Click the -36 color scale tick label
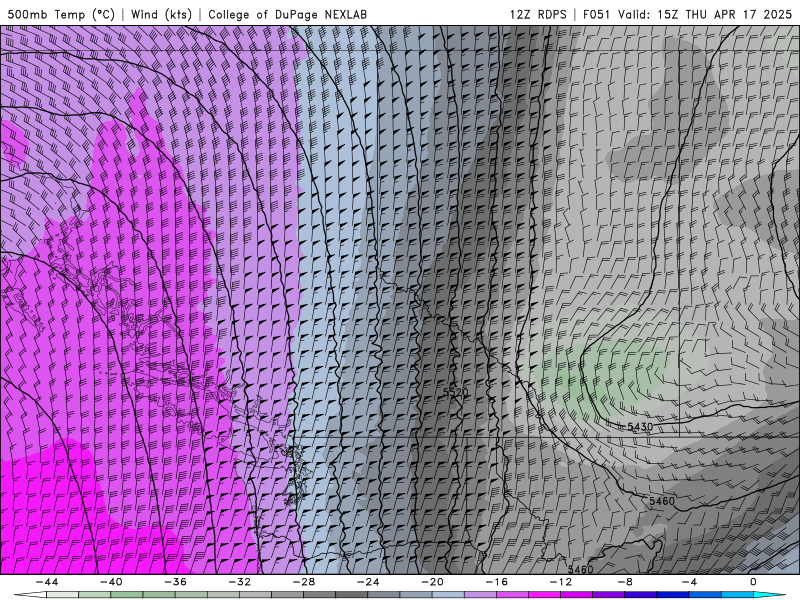 click(x=175, y=582)
